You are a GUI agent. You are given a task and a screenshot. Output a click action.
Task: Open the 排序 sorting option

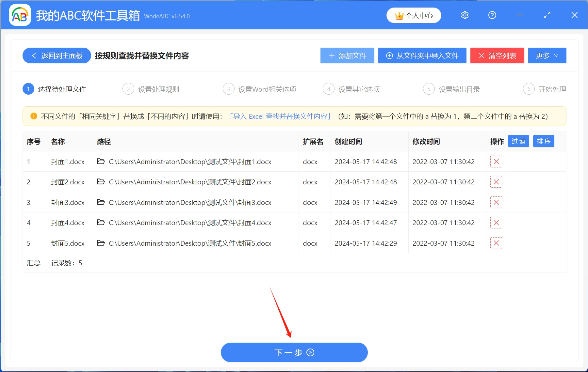(543, 141)
